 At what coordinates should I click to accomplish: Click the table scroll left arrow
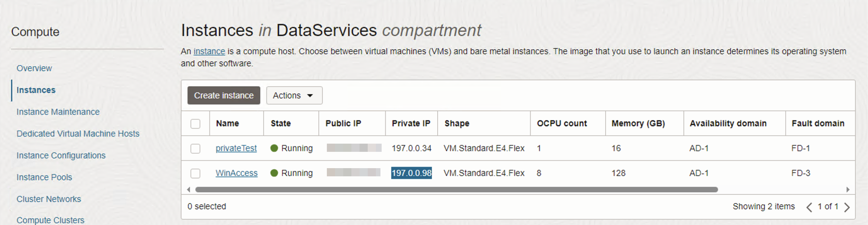(x=189, y=190)
